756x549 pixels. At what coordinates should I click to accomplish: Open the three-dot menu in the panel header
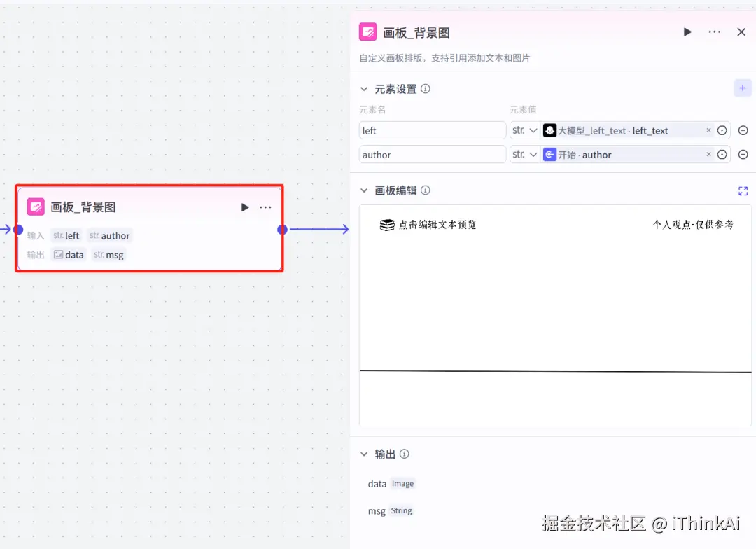[714, 32]
